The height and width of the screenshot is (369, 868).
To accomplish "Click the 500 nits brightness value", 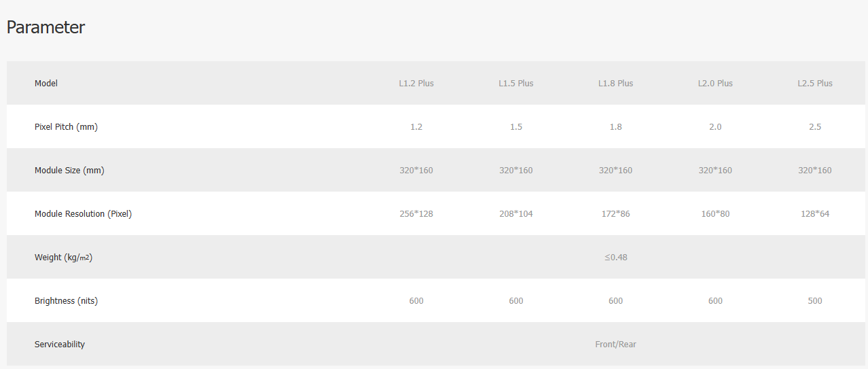I will pyautogui.click(x=815, y=301).
